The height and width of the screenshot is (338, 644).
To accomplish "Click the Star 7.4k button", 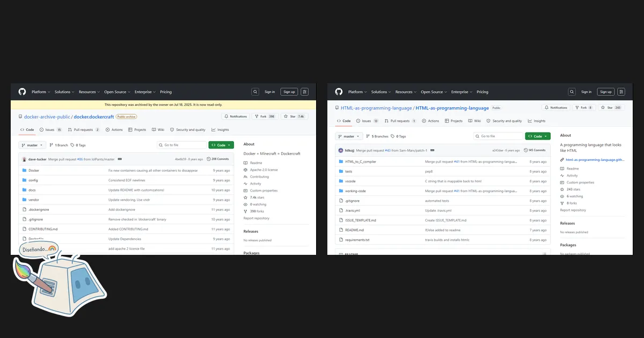I will pyautogui.click(x=295, y=116).
